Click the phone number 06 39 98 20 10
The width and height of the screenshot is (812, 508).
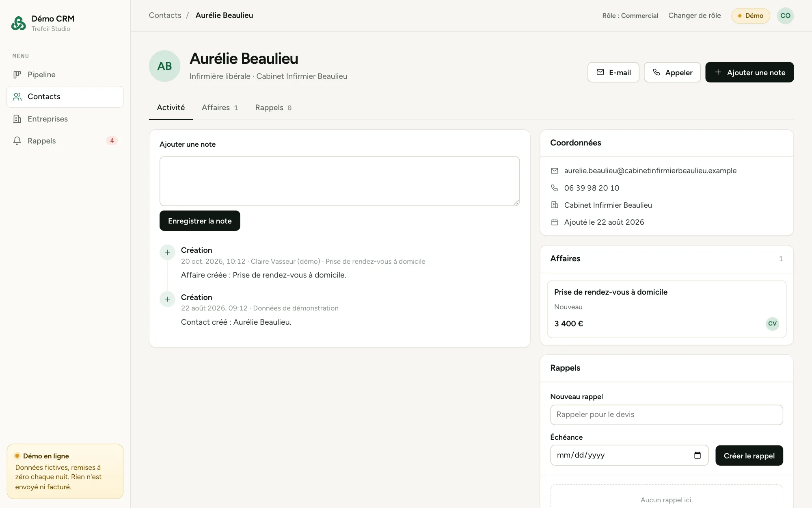pyautogui.click(x=592, y=188)
